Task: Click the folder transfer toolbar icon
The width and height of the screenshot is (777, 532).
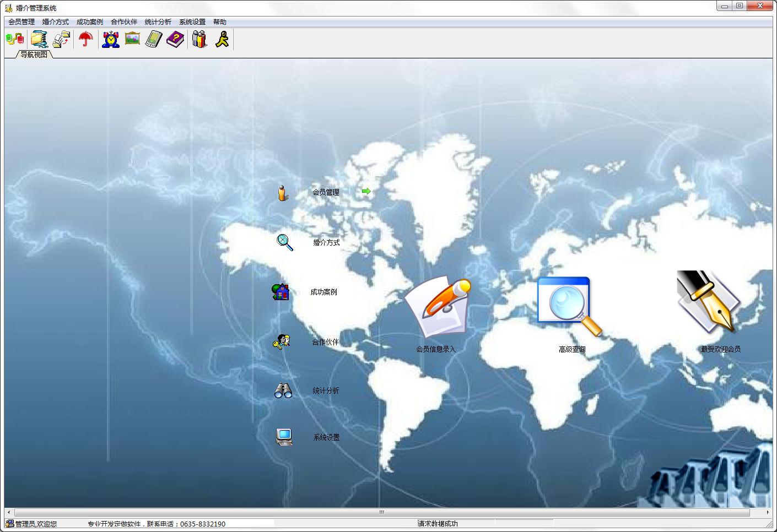Action: [x=61, y=39]
